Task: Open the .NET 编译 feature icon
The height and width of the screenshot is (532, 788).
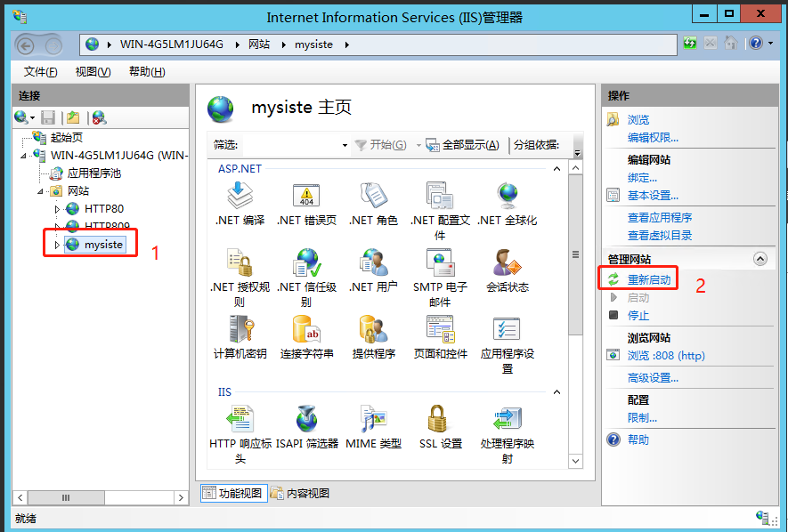Action: pyautogui.click(x=240, y=203)
